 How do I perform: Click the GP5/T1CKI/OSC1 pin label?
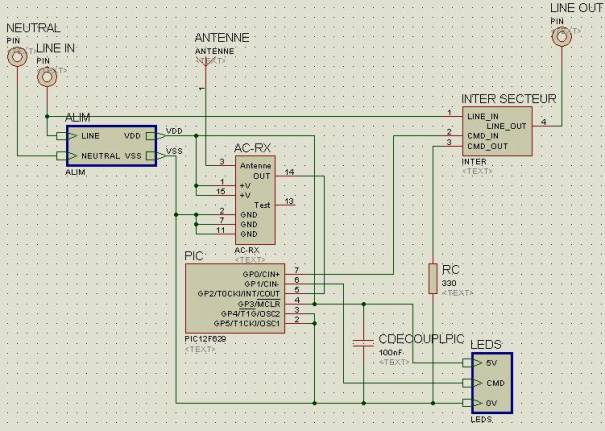click(x=247, y=323)
